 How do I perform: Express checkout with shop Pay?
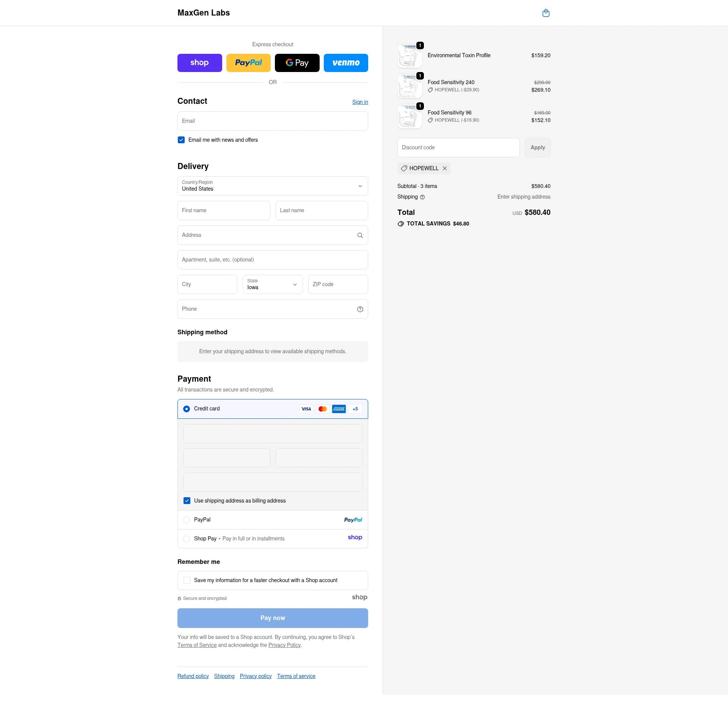[x=199, y=63]
